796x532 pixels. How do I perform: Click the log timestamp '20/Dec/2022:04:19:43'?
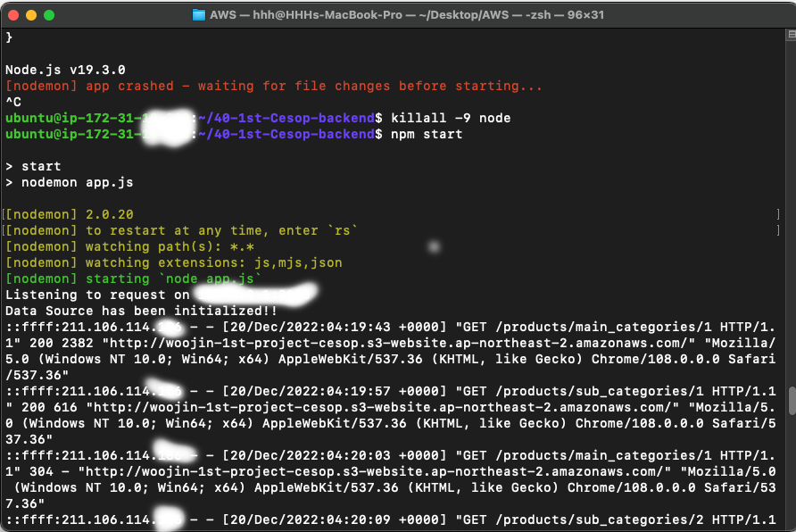pos(311,327)
